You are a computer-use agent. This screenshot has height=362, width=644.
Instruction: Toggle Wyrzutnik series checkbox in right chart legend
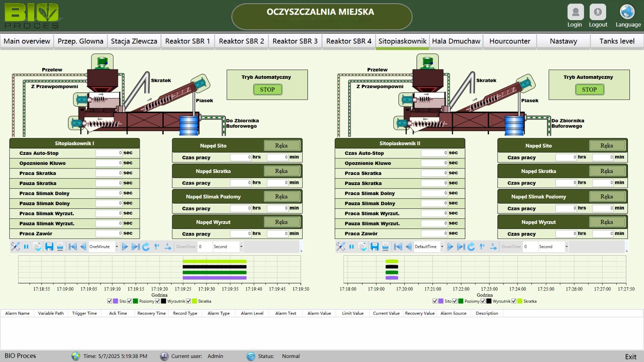click(483, 301)
